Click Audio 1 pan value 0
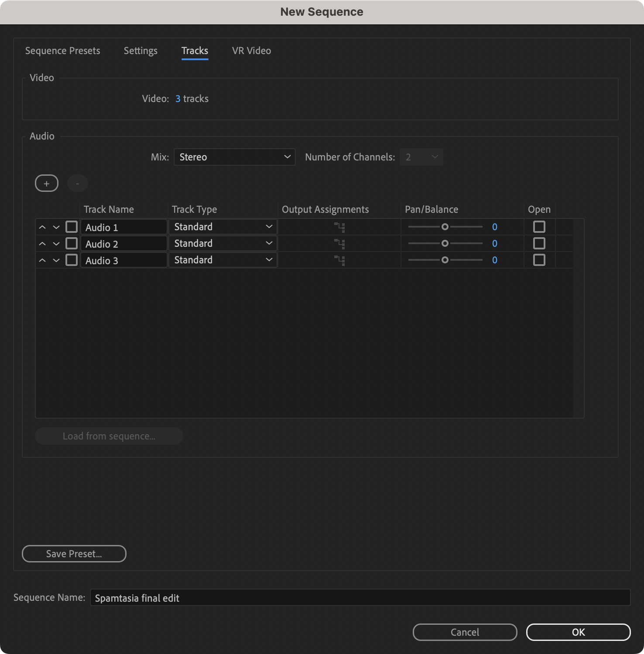This screenshot has width=644, height=654. pos(495,227)
